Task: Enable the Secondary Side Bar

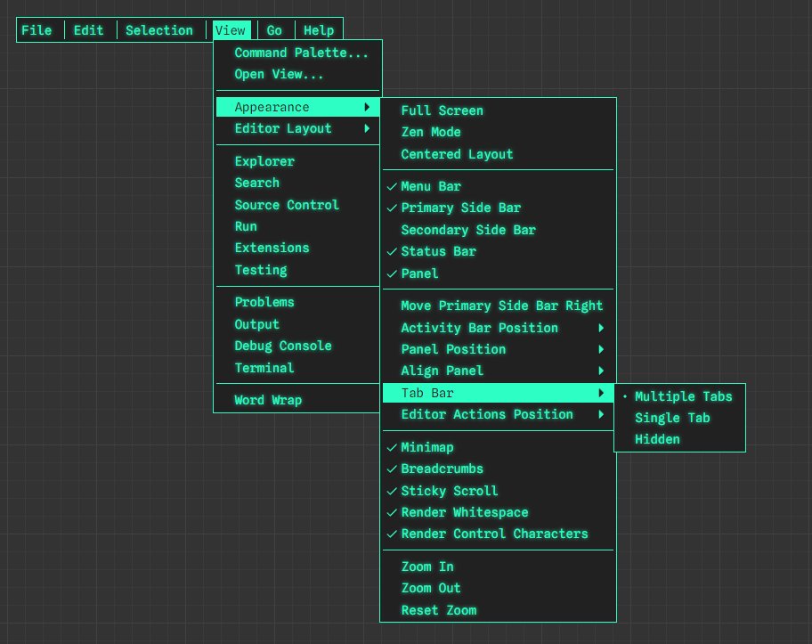Action: [499, 230]
